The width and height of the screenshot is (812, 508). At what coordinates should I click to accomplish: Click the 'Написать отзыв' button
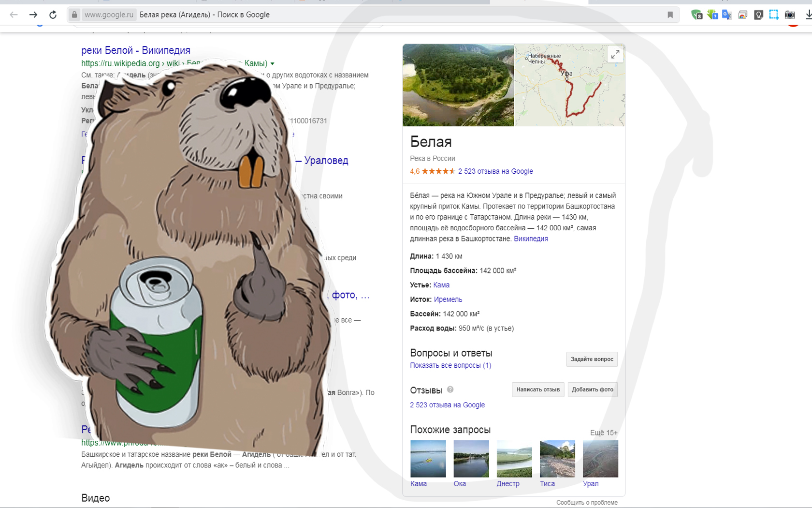[538, 389]
